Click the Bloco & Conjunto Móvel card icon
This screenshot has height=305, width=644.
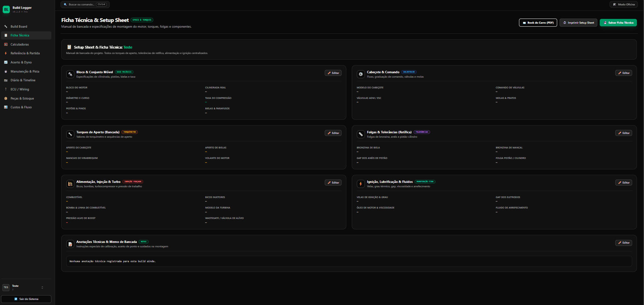click(x=70, y=74)
